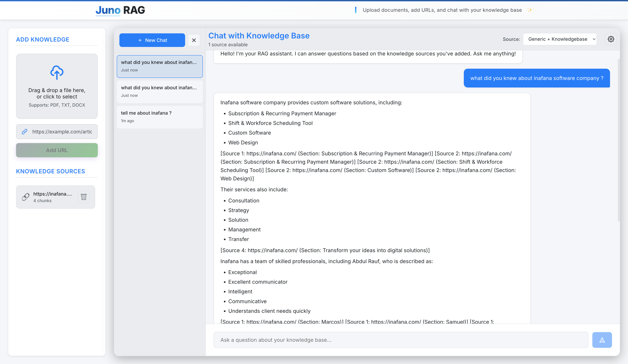Open the settings gear icon
The width and height of the screenshot is (628, 364).
pyautogui.click(x=611, y=39)
